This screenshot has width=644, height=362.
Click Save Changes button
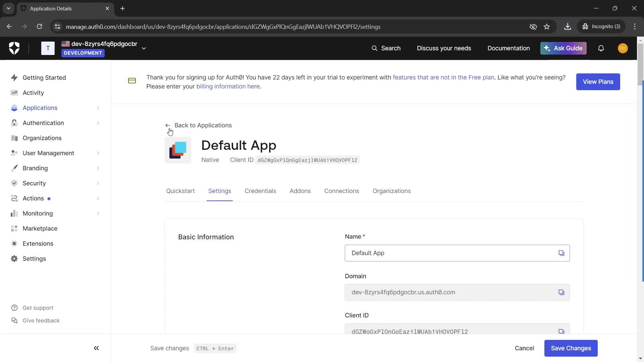571,348
